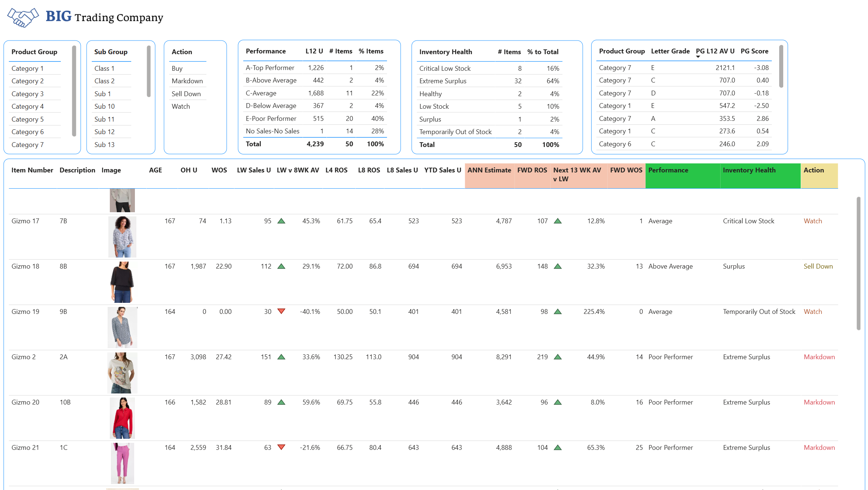This screenshot has height=490, width=868.
Task: Click red down arrow in Gizmo 19 LW Sales
Action: pyautogui.click(x=281, y=311)
